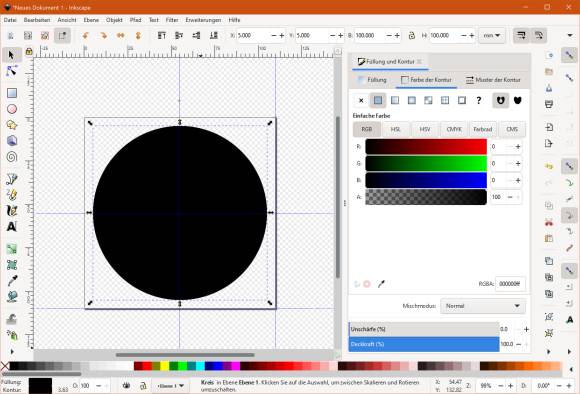Toggle current layer visibility eye icon
Image resolution: width=580 pixels, height=394 pixels.
pos(126,386)
